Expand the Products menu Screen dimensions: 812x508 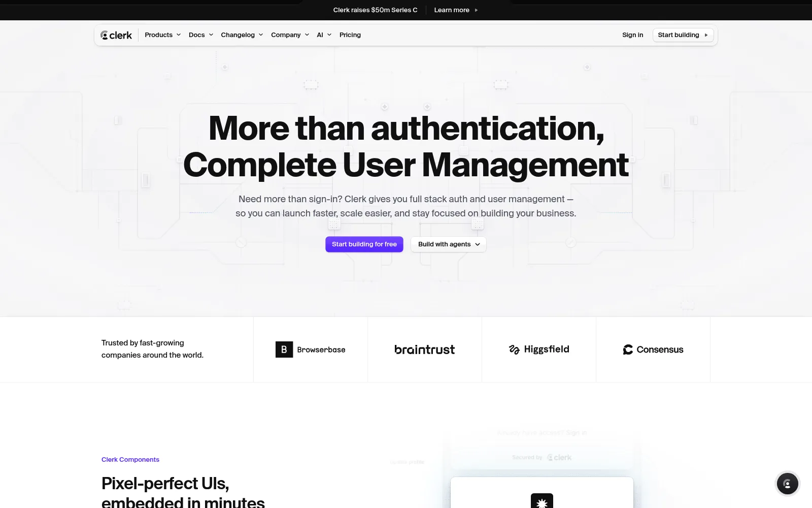tap(162, 35)
